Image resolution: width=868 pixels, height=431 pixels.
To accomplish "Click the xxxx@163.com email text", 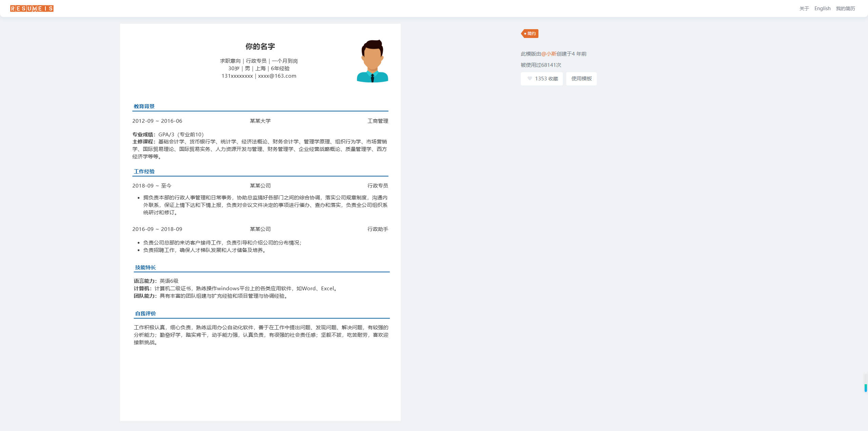I will (277, 76).
